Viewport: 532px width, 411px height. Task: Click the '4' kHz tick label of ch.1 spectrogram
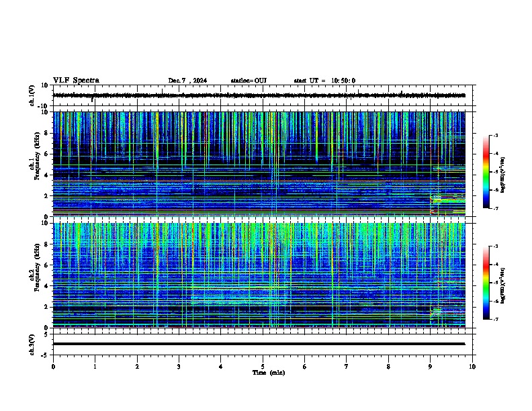pos(46,175)
